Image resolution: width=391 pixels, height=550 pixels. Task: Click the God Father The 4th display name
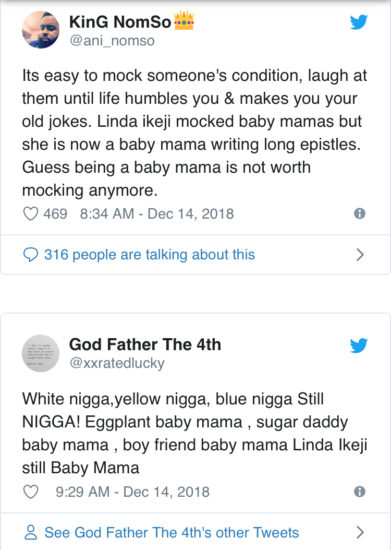145,344
